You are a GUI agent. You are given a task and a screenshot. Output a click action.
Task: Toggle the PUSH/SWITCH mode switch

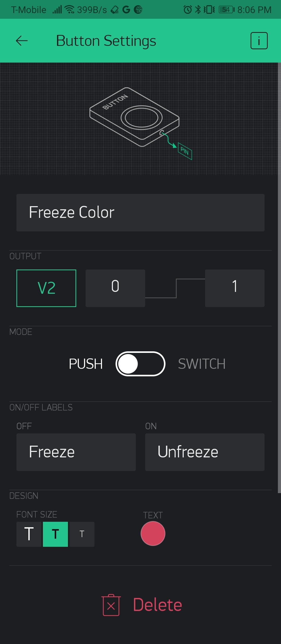click(140, 364)
